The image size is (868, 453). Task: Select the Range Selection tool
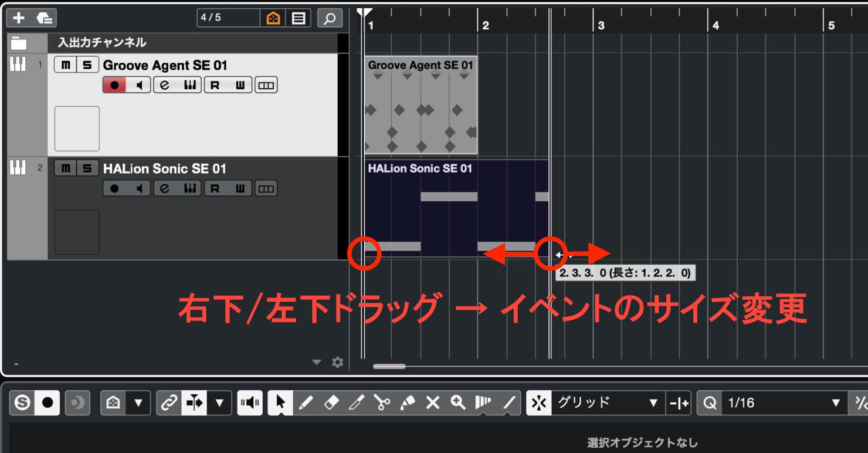coord(357,403)
